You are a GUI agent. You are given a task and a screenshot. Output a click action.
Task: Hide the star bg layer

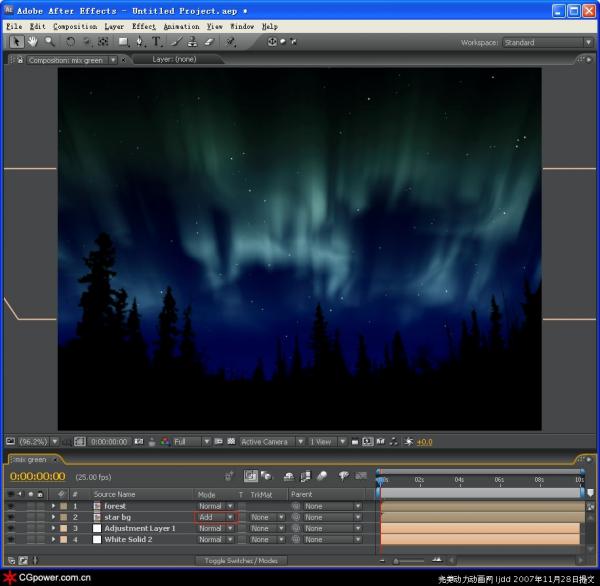tap(11, 517)
